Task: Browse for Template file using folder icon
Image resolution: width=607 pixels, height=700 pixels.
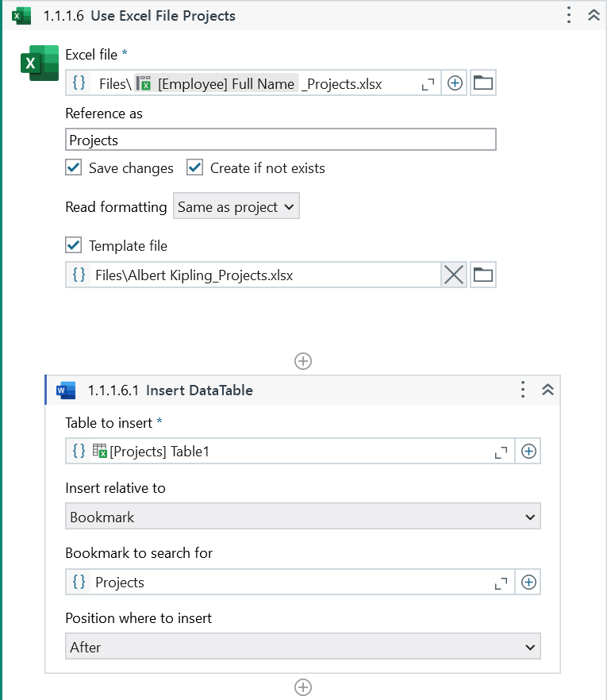Action: 482,275
